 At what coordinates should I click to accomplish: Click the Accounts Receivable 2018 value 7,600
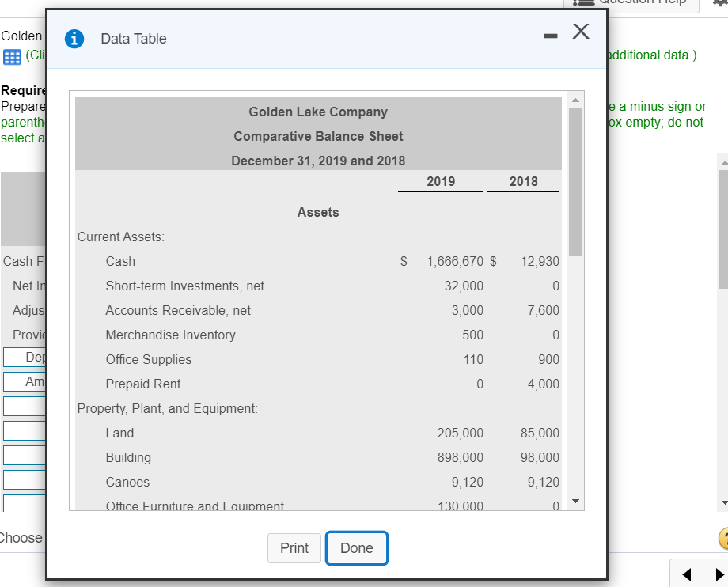tap(543, 310)
